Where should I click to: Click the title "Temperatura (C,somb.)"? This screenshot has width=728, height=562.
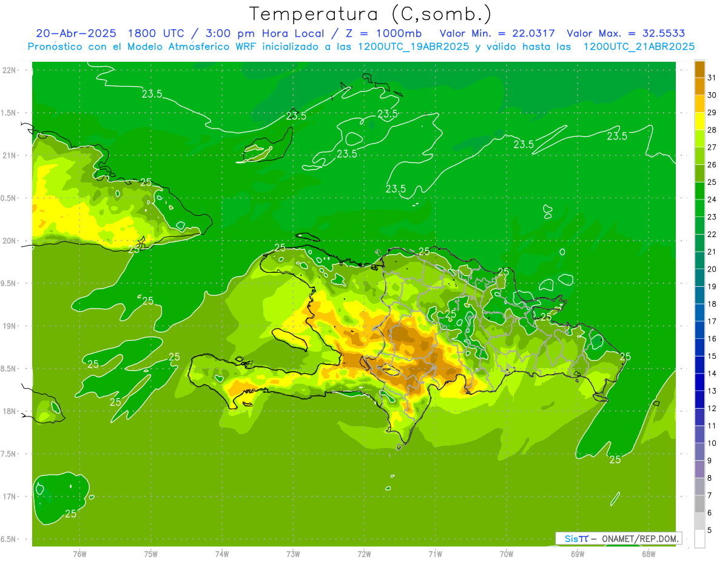tap(371, 14)
